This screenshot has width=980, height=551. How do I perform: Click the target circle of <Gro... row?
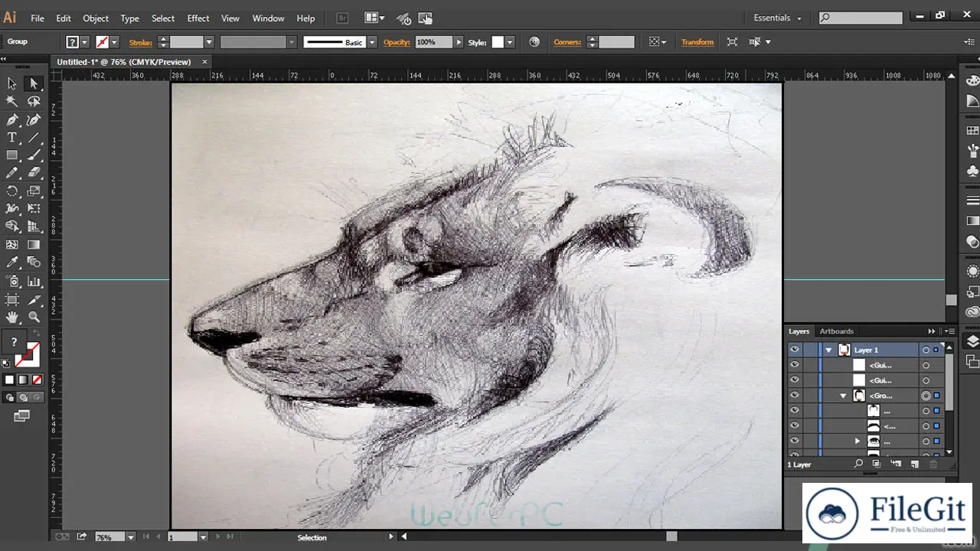(x=926, y=396)
